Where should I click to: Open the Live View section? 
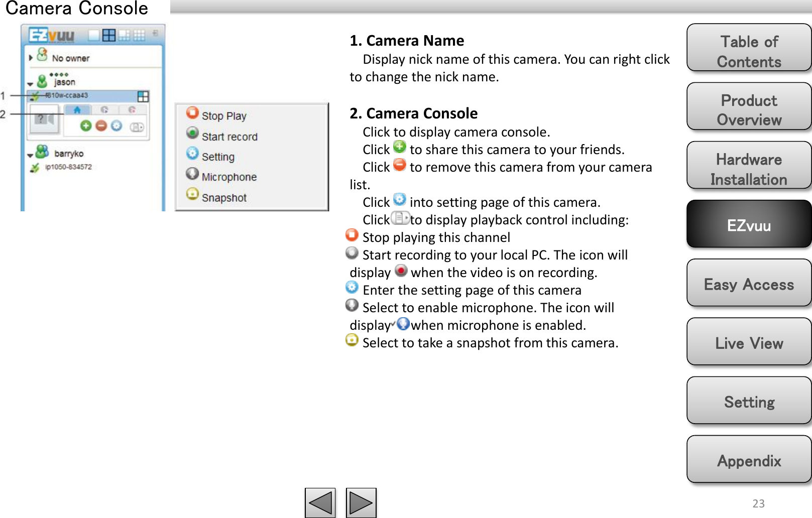749,342
